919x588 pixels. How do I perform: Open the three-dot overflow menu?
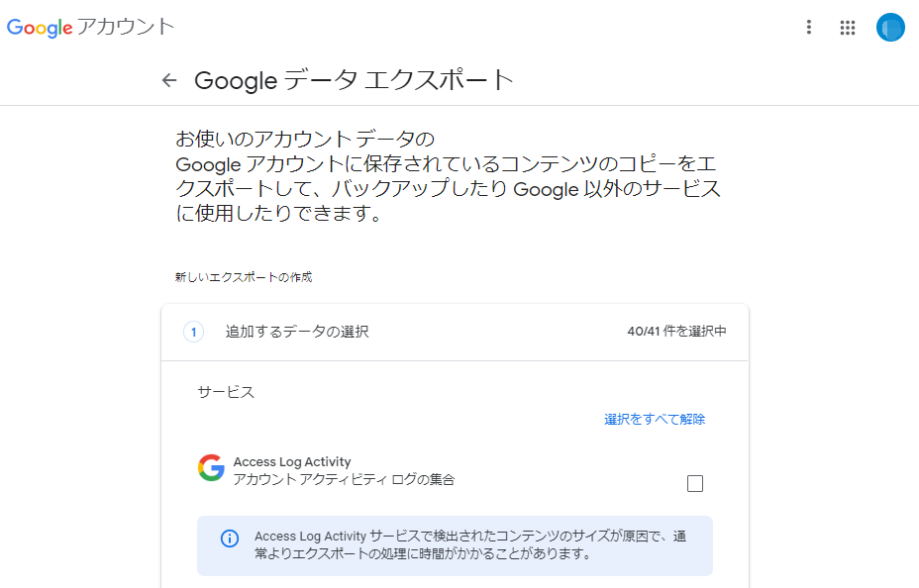[x=808, y=27]
